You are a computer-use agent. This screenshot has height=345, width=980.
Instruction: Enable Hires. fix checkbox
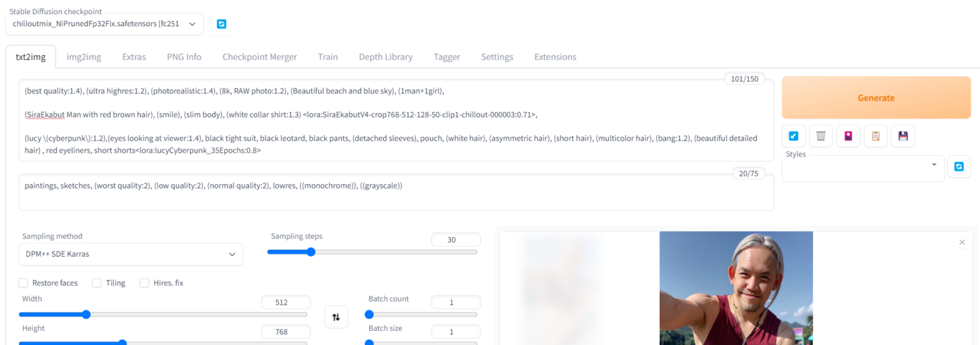(x=144, y=283)
